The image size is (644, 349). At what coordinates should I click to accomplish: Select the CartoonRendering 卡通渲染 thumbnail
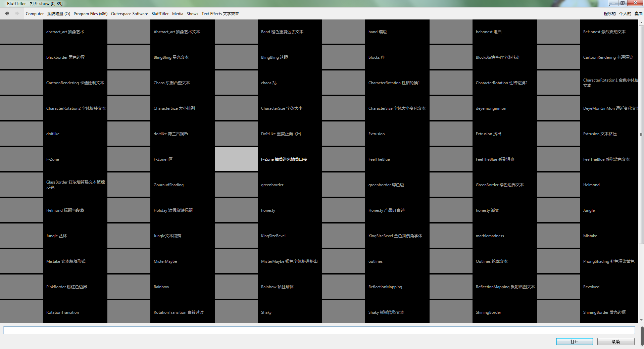558,57
